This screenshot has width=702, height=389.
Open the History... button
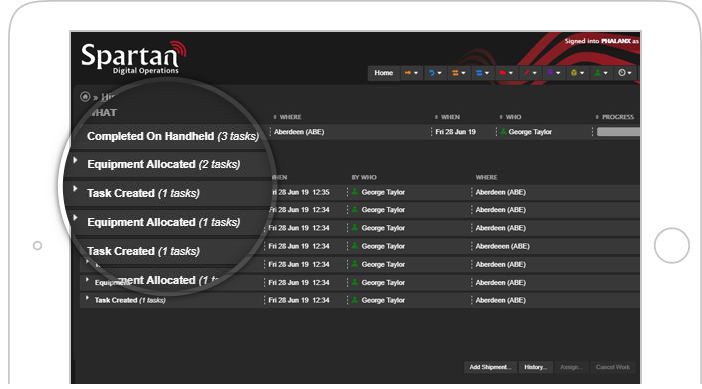(x=535, y=367)
